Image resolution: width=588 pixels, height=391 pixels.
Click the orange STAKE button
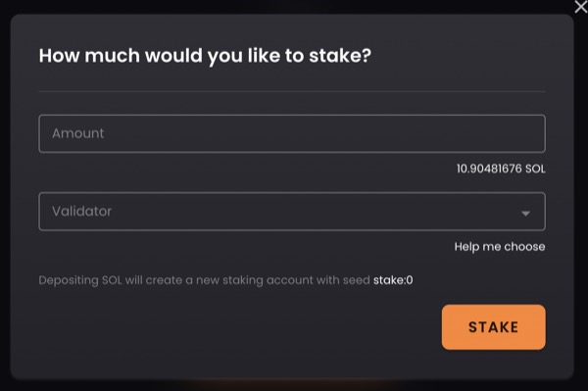click(494, 327)
